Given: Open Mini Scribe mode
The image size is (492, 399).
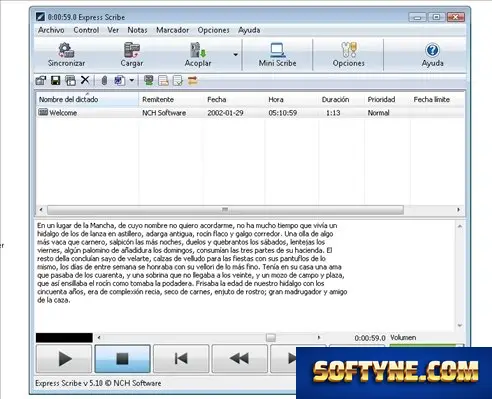Looking at the screenshot, I should click(x=277, y=55).
